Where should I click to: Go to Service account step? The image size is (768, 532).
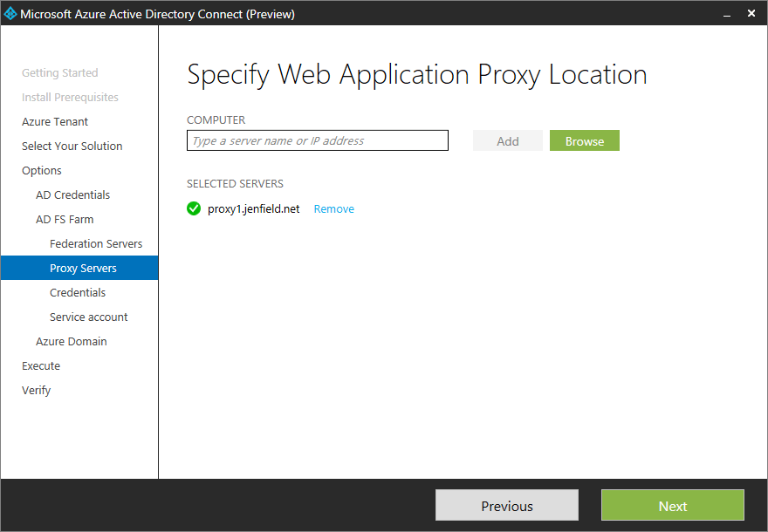89,317
